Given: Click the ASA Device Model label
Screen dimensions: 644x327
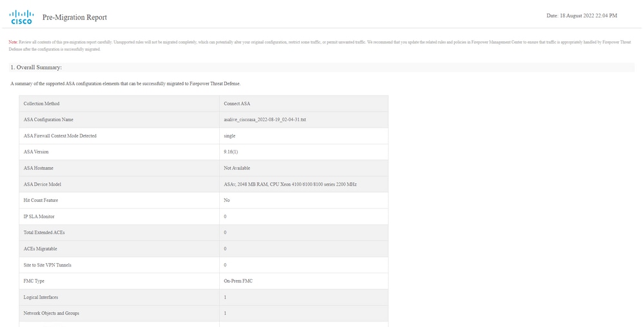Looking at the screenshot, I should [x=43, y=184].
